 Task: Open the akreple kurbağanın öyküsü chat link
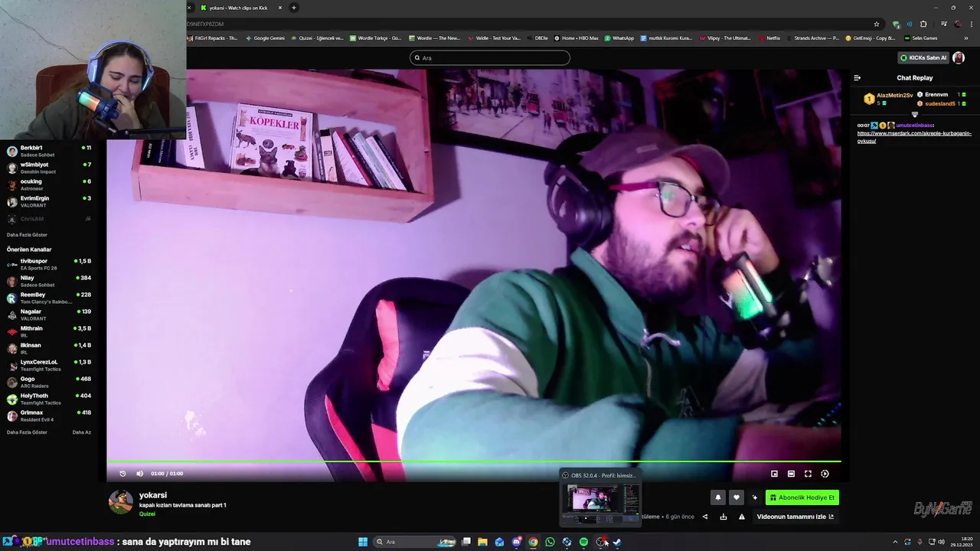(x=914, y=137)
